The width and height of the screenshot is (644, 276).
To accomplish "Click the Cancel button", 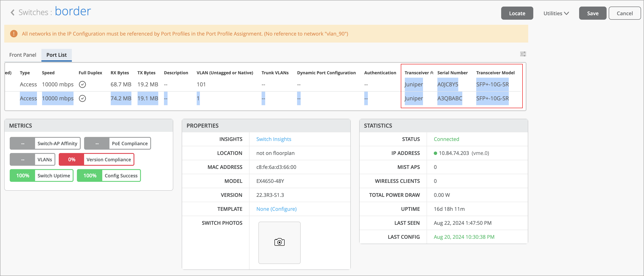I will (x=624, y=13).
